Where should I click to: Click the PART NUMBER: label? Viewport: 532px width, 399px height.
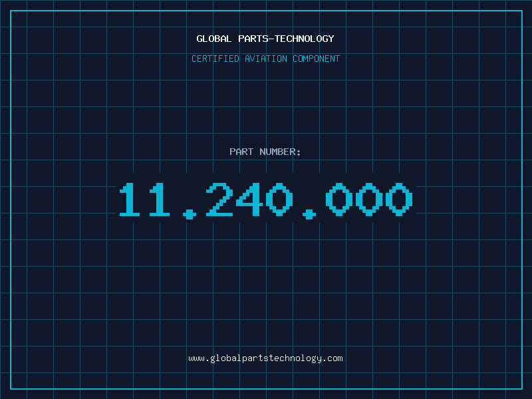[x=265, y=152]
